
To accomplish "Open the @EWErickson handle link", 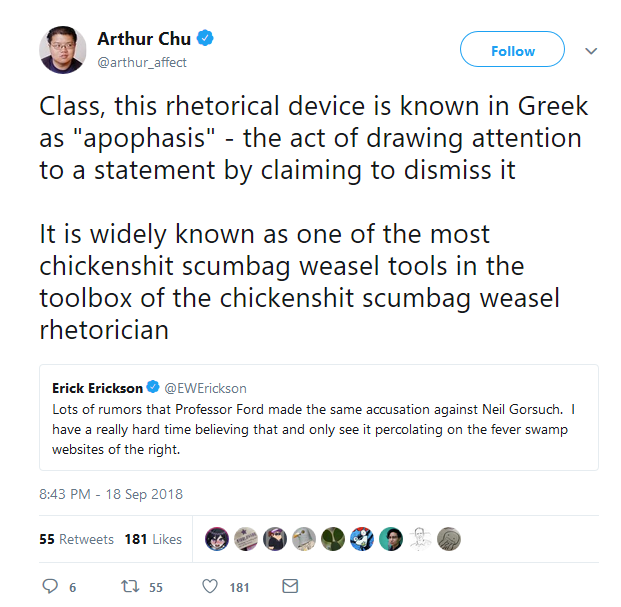I will [206, 388].
